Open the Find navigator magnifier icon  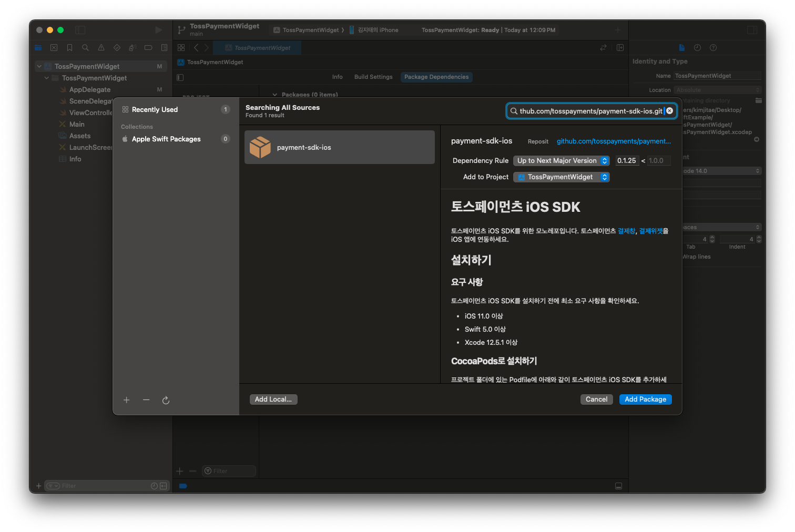tap(85, 47)
